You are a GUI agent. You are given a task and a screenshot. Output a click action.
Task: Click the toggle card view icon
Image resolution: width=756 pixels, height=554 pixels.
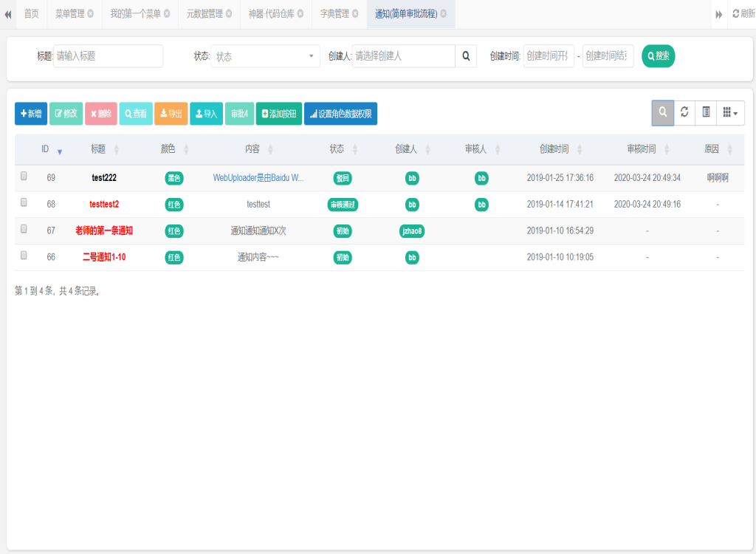706,112
